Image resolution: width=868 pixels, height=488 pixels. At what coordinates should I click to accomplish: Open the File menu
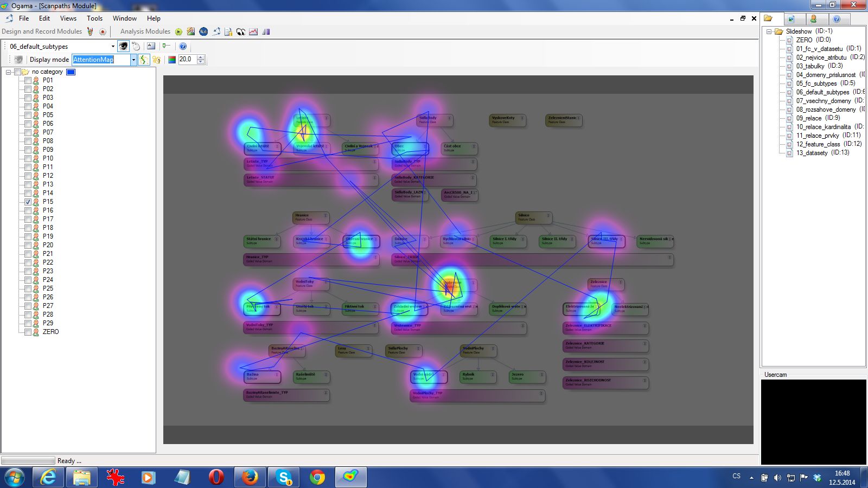point(24,18)
